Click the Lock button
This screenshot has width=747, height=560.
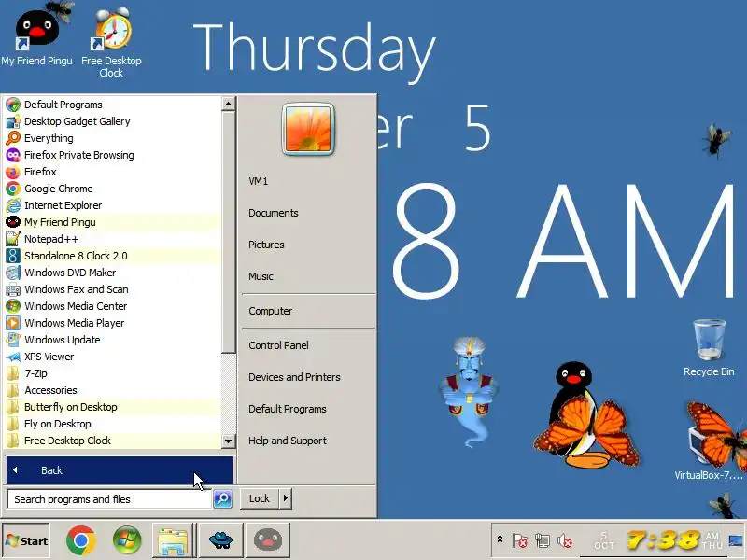pos(260,498)
